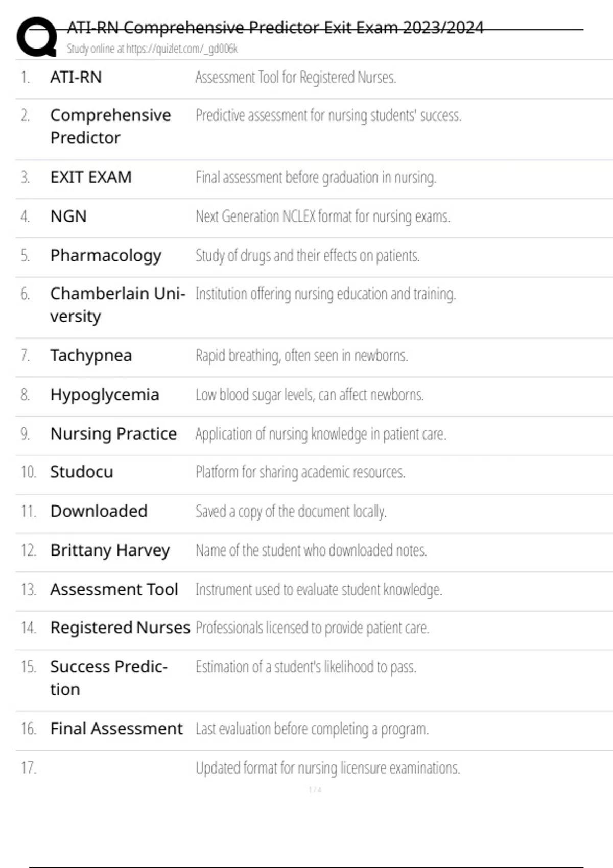
Task: Open the quizlet.com study online link
Action: 152,49
